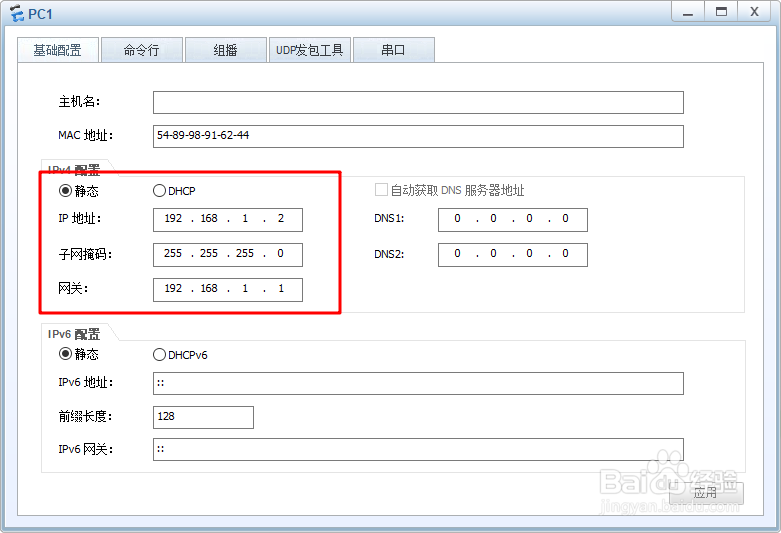Switch to the UDP发包工具 tab

310,50
